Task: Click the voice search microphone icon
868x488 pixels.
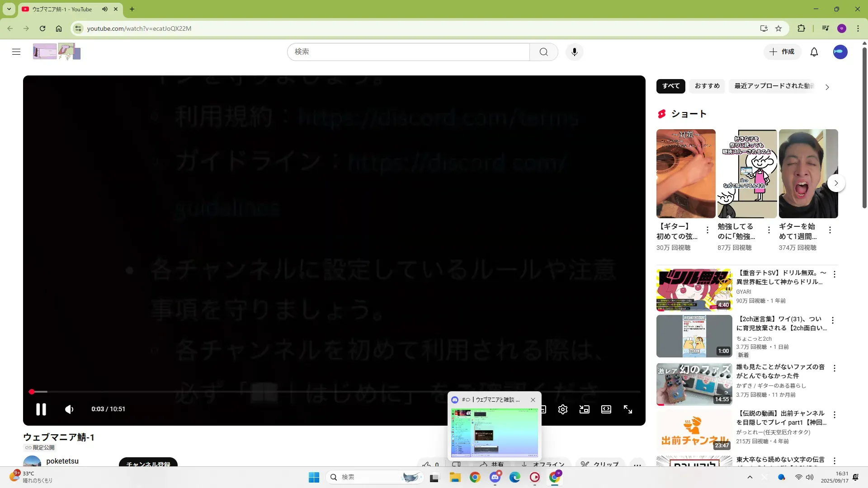Action: pyautogui.click(x=574, y=52)
